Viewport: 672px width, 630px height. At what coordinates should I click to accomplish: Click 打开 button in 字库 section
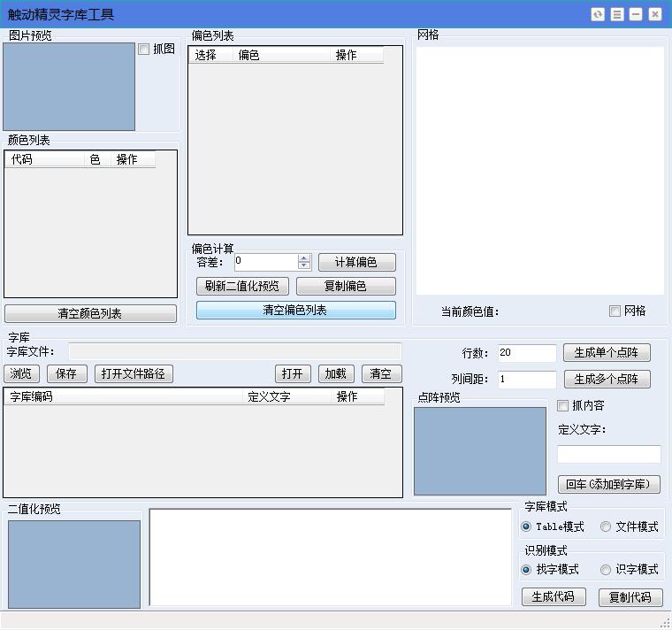[293, 373]
